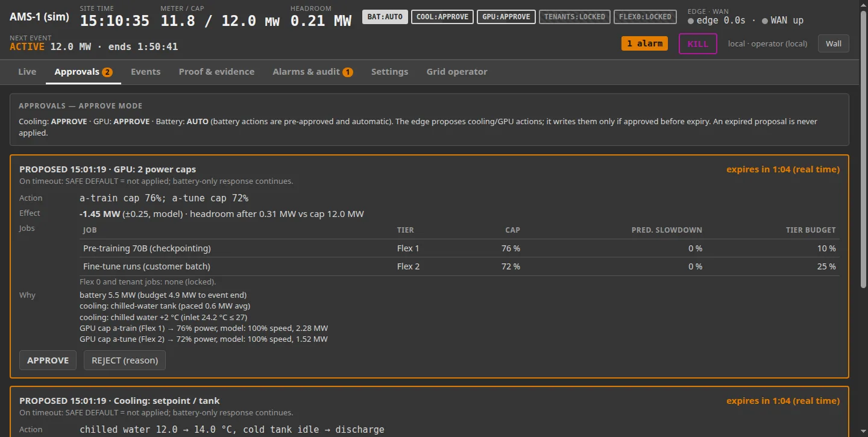Click the AMS-1 (sim) site name
The width and height of the screenshot is (868, 437).
(x=39, y=16)
